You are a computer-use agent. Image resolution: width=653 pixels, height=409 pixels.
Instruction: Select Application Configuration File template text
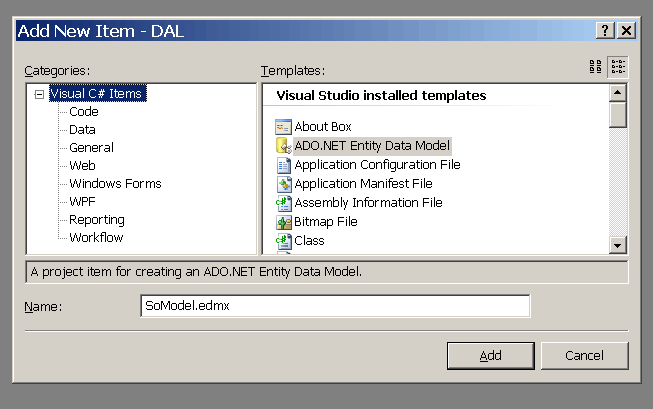[377, 165]
